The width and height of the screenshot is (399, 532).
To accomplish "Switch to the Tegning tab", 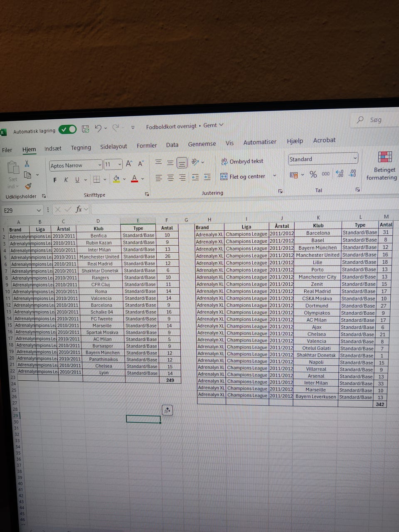I will click(81, 148).
